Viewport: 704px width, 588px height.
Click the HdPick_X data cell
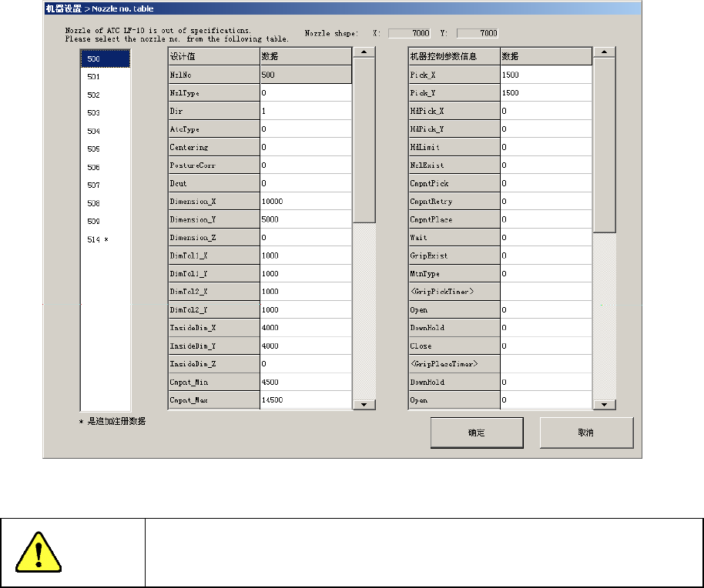(546, 111)
